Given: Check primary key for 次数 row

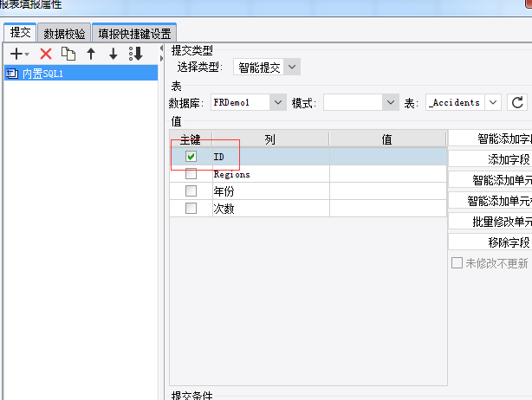Looking at the screenshot, I should (x=191, y=208).
